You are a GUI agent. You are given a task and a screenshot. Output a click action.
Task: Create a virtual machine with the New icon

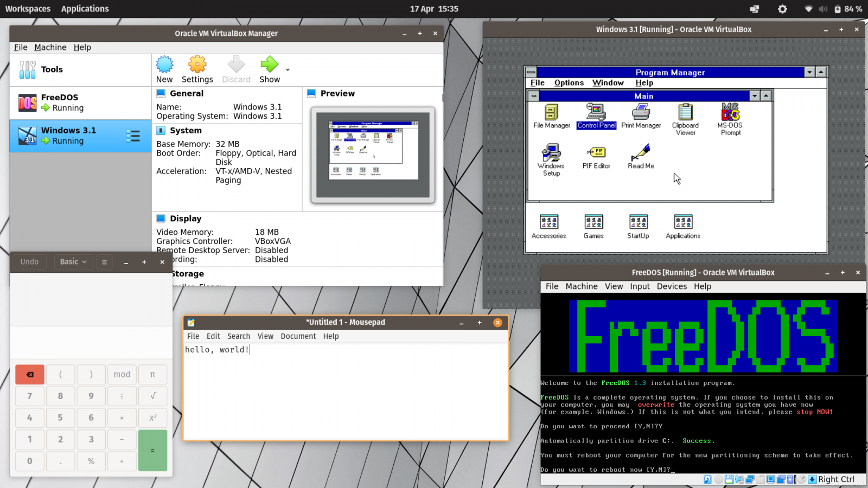pyautogui.click(x=164, y=65)
